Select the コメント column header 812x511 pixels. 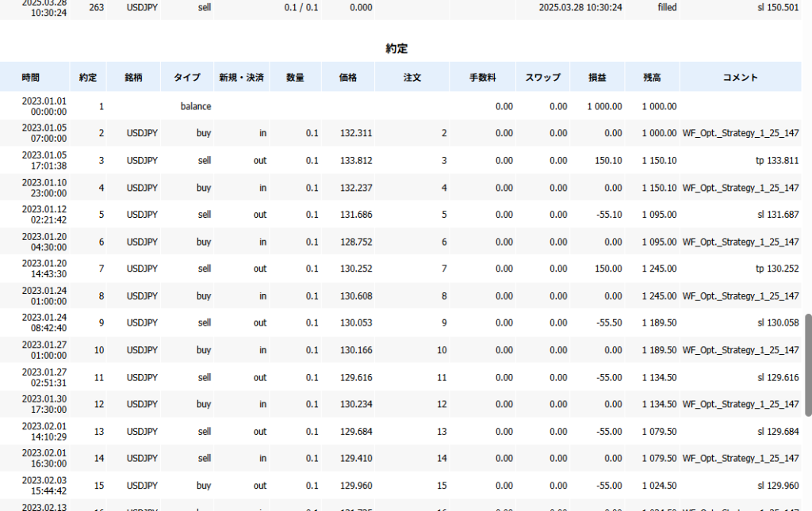[740, 78]
